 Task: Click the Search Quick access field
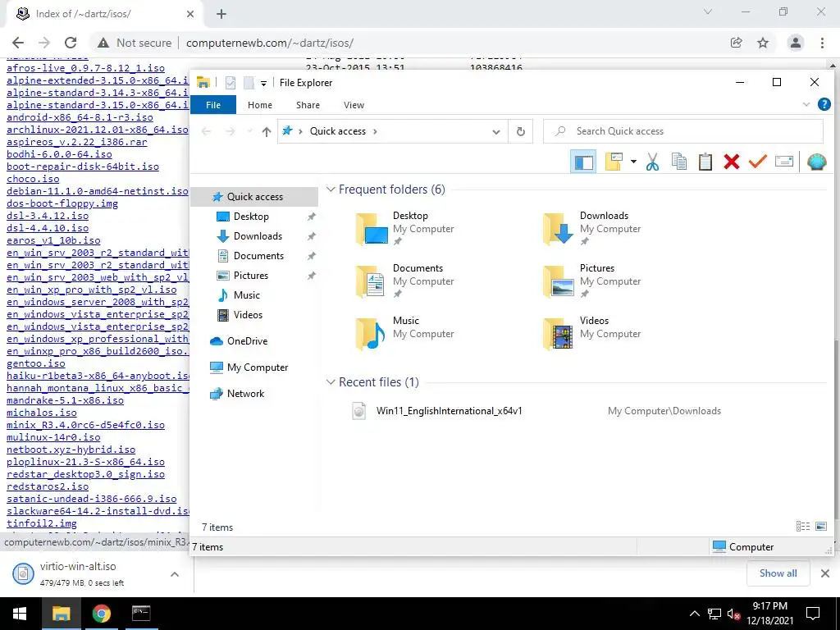(683, 131)
